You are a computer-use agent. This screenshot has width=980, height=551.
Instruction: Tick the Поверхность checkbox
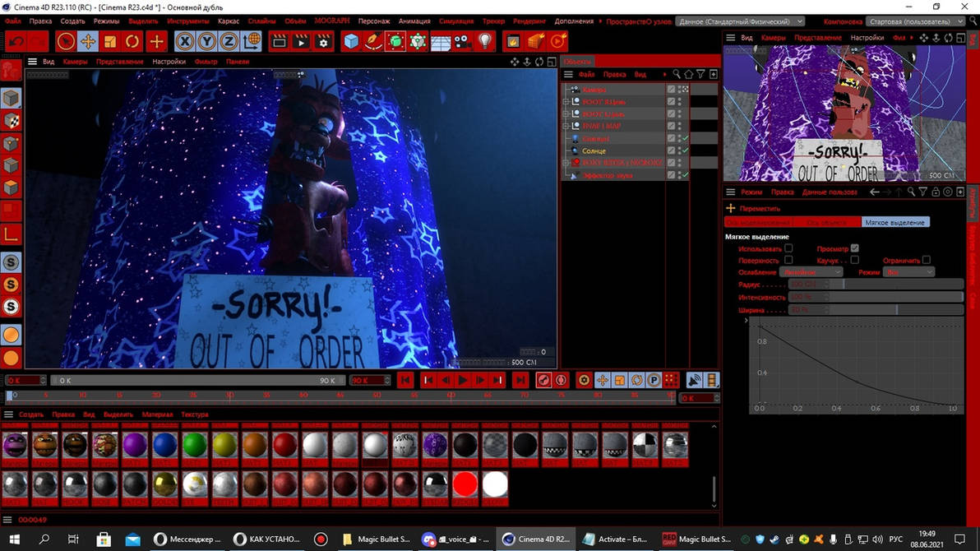788,260
